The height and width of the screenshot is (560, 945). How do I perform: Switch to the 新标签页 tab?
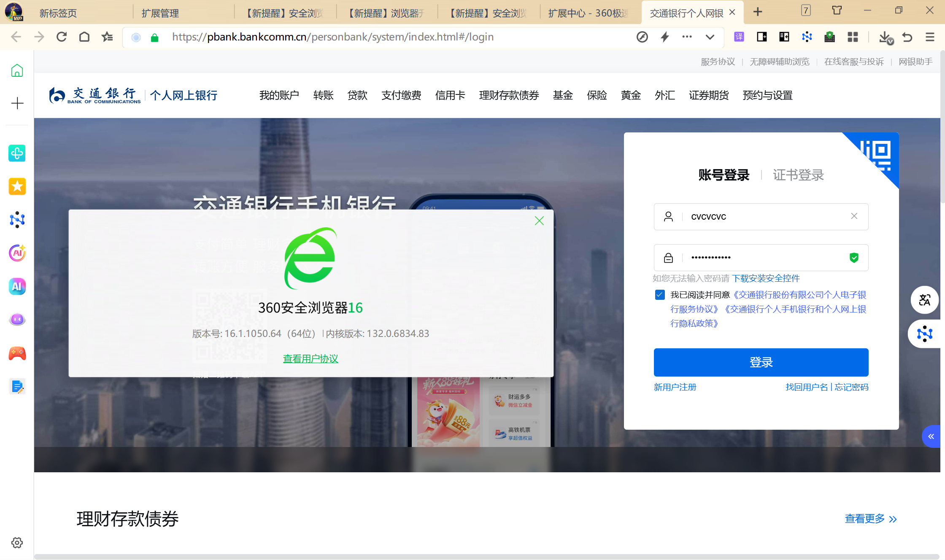(58, 13)
